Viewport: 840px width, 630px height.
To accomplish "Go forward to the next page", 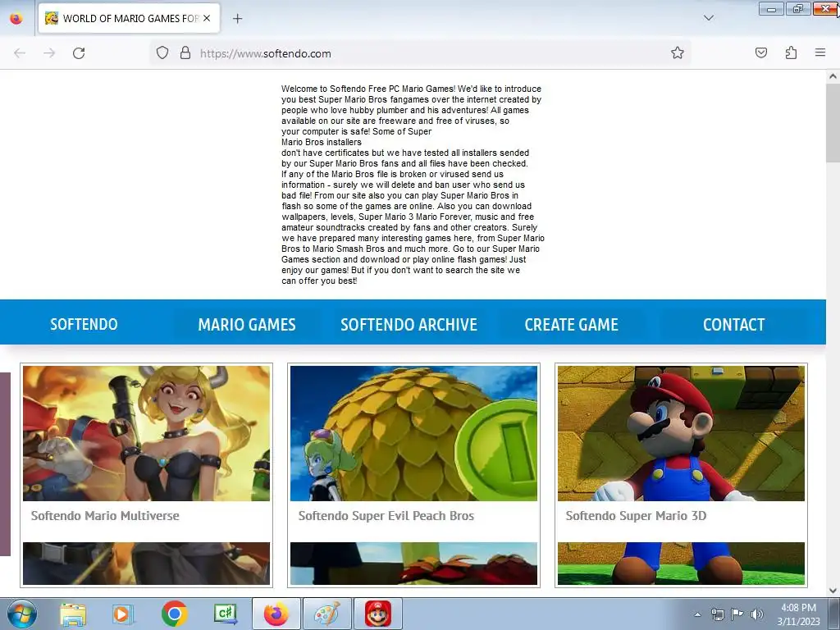I will point(49,53).
